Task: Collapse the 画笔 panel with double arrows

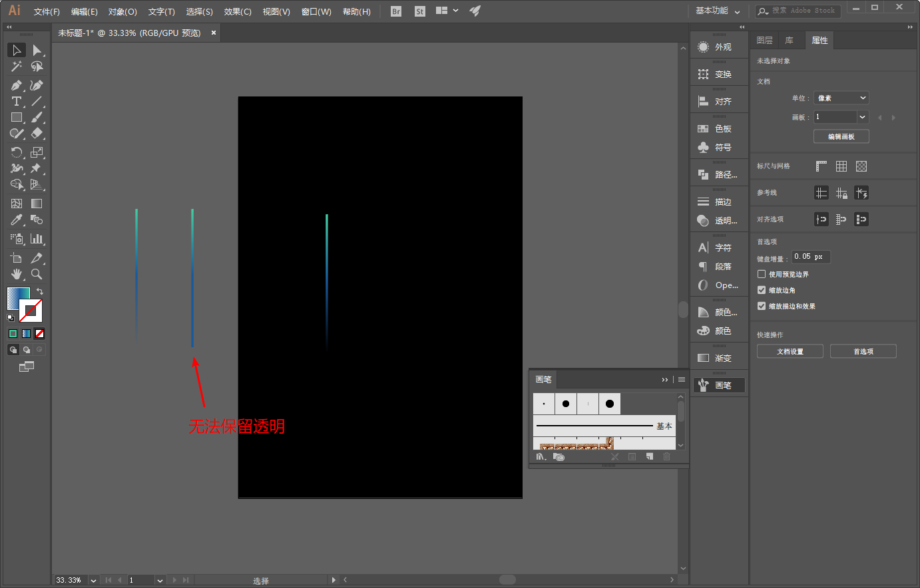Action: pyautogui.click(x=664, y=380)
